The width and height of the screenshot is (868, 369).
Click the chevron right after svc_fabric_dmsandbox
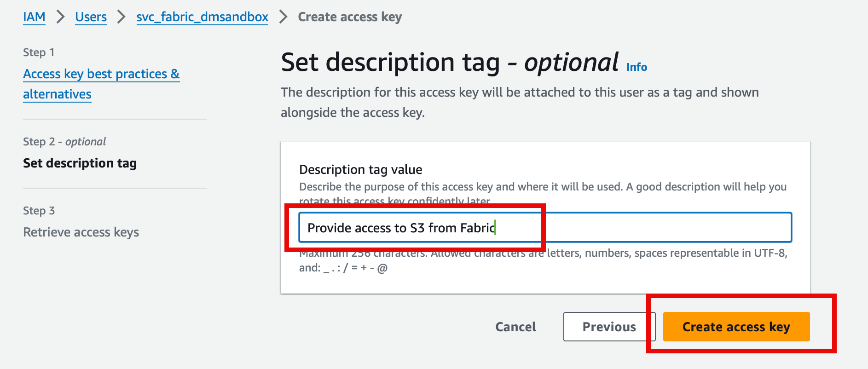284,17
